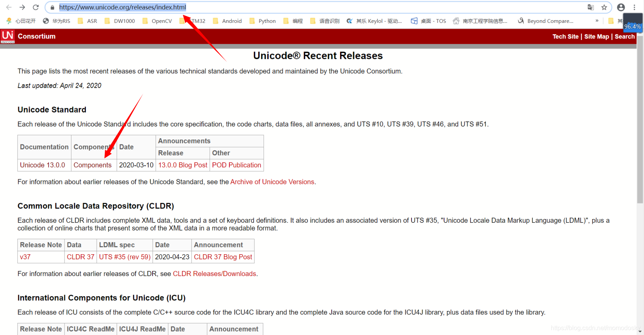Click the ICU4C ReadMe column header
The width and height of the screenshot is (644, 335).
(90, 329)
